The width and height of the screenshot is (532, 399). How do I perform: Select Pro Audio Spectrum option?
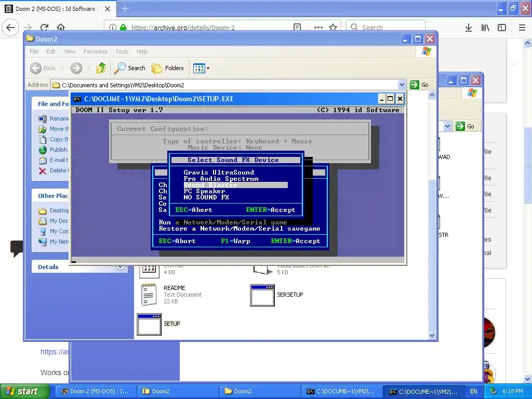click(221, 179)
